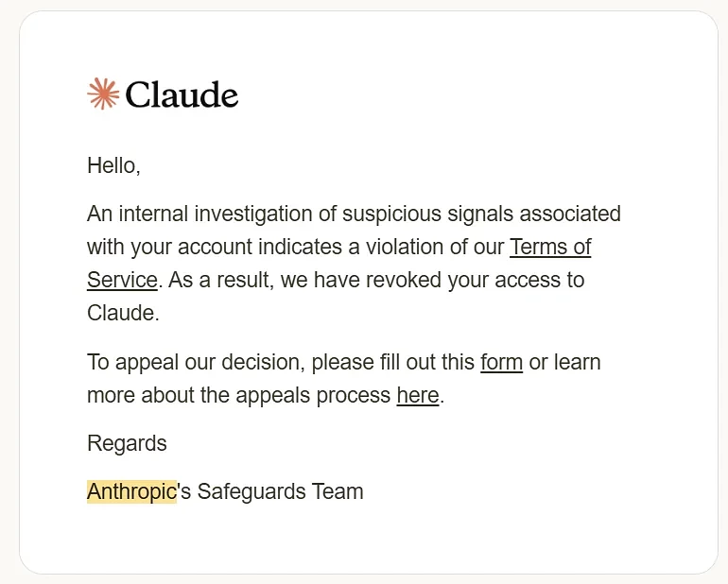728x584 pixels.
Task: Open the Terms of Service link
Action: pos(550,248)
